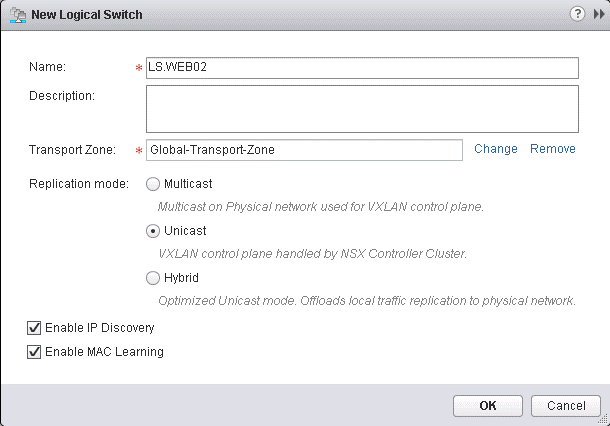Screen dimensions: 610x426
Task: Click the Remove transport zone link
Action: pos(553,149)
